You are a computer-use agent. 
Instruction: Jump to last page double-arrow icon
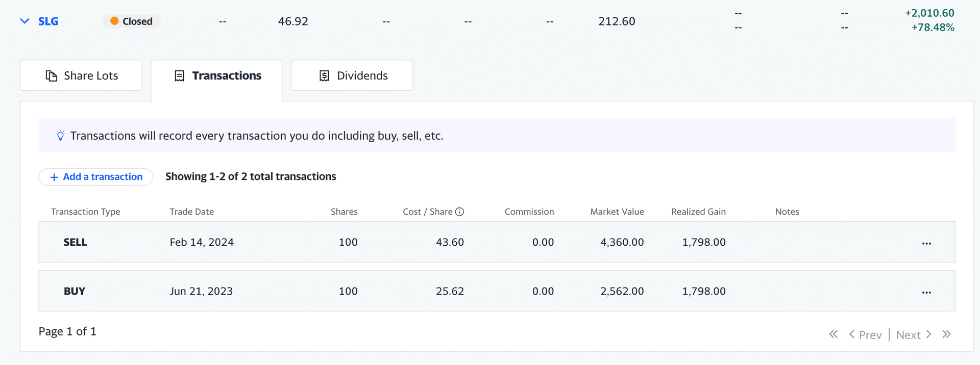tap(946, 334)
